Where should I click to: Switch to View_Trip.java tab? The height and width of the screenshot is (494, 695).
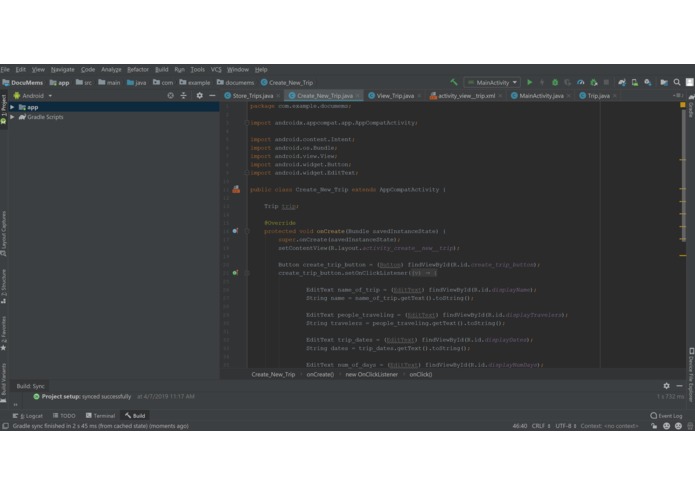pos(395,96)
